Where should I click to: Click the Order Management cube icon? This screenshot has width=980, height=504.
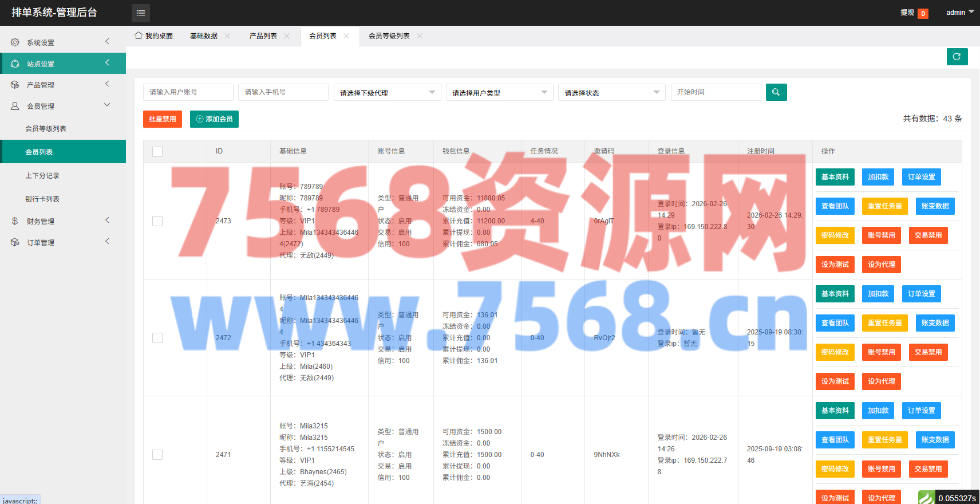pos(15,242)
